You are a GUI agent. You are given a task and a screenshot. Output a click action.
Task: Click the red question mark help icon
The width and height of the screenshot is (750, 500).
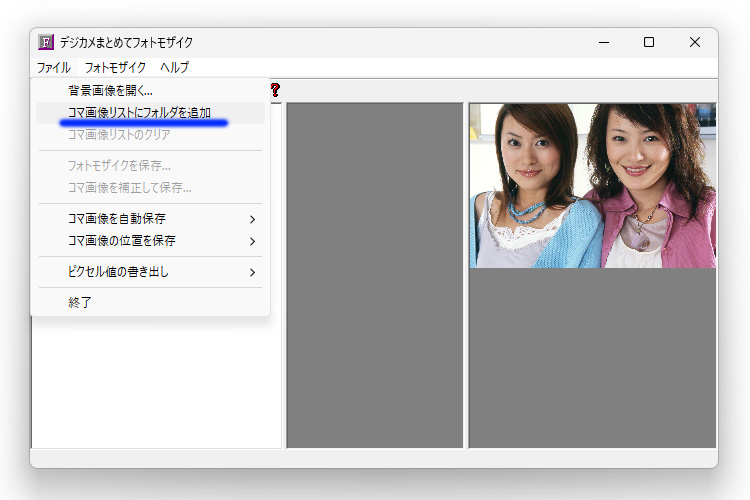click(275, 90)
